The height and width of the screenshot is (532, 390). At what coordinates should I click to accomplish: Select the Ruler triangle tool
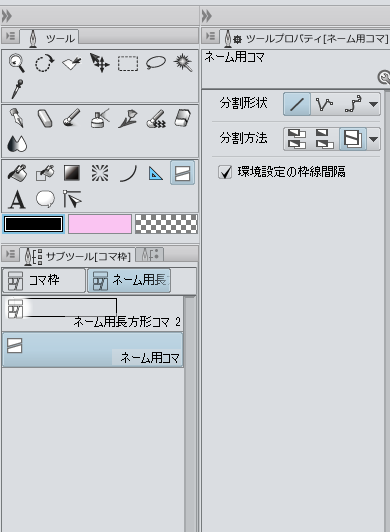click(x=155, y=174)
